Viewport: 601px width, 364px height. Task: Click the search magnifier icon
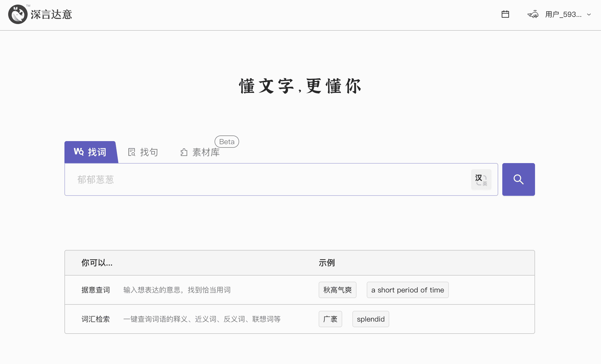[x=519, y=179]
